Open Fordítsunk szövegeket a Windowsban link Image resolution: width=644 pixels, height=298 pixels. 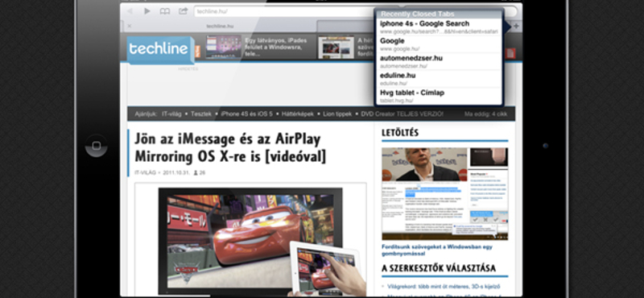pyautogui.click(x=437, y=250)
